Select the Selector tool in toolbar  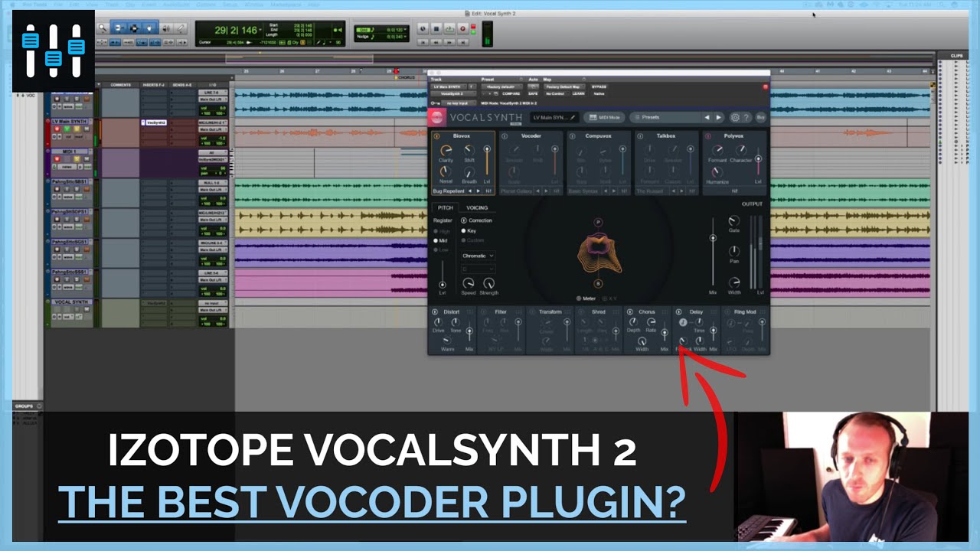tap(133, 28)
